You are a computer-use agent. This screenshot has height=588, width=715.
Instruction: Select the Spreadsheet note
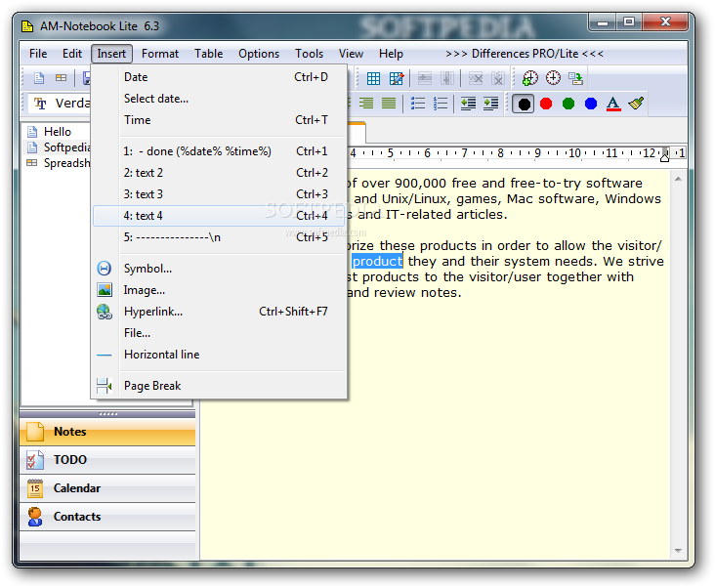59,163
